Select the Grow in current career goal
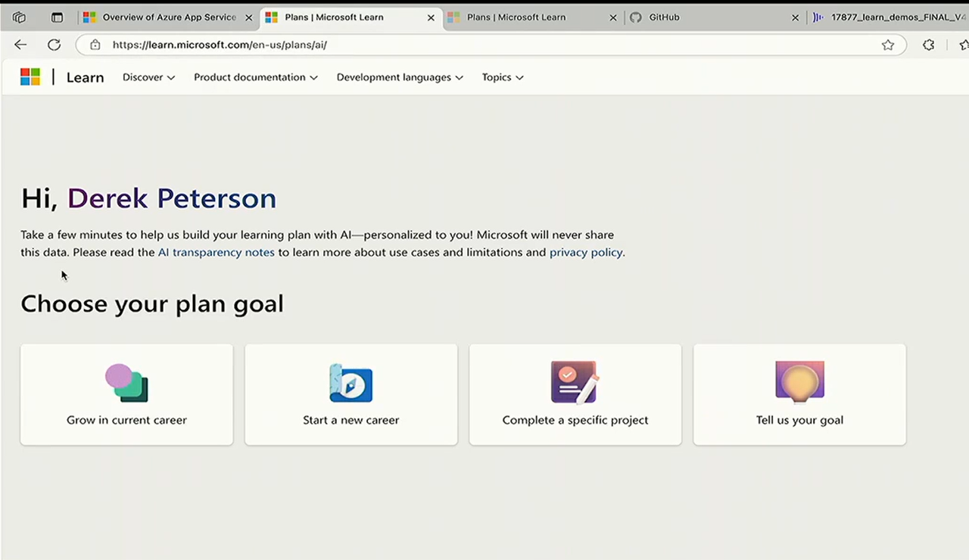The height and width of the screenshot is (560, 969). [x=126, y=394]
